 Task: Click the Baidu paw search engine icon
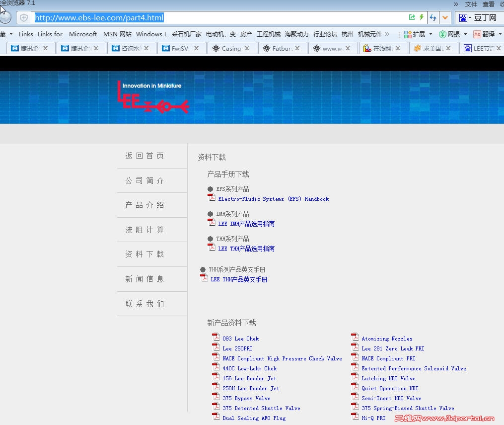(x=463, y=18)
